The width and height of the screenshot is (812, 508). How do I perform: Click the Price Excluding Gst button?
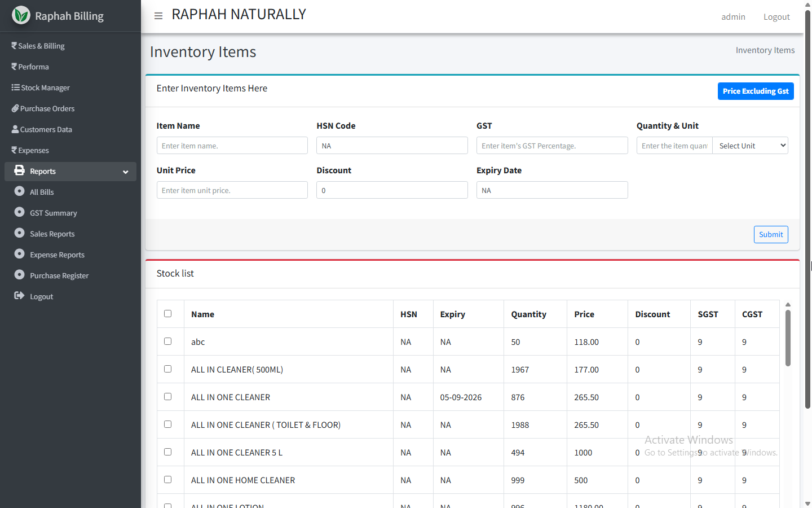(x=755, y=91)
